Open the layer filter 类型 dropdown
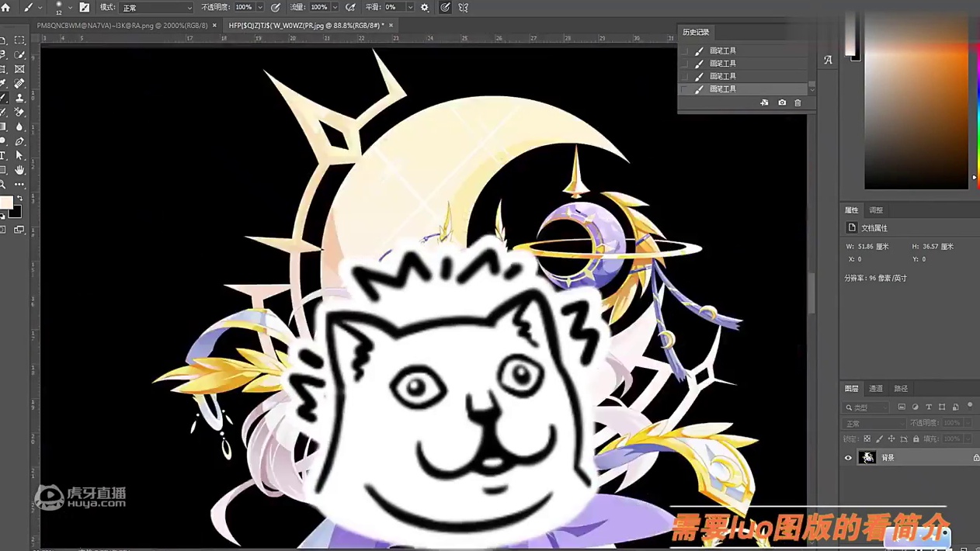The image size is (980, 551). [x=867, y=407]
